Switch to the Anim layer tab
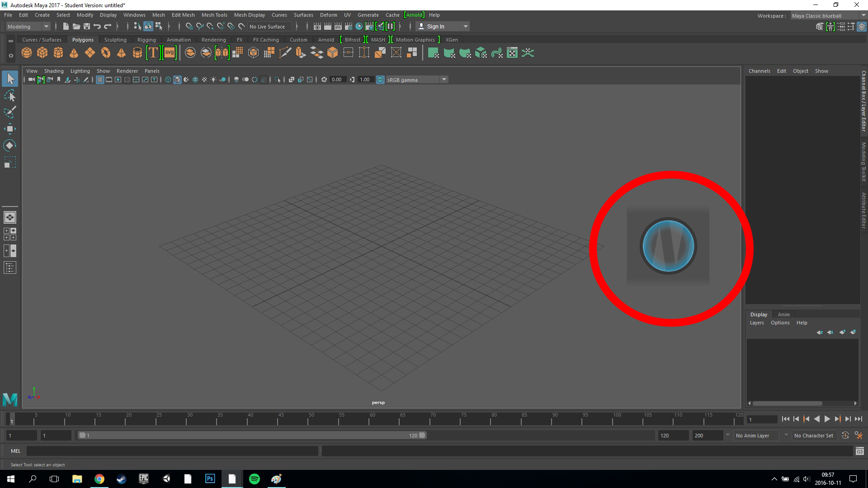This screenshot has width=868, height=488. [x=783, y=314]
